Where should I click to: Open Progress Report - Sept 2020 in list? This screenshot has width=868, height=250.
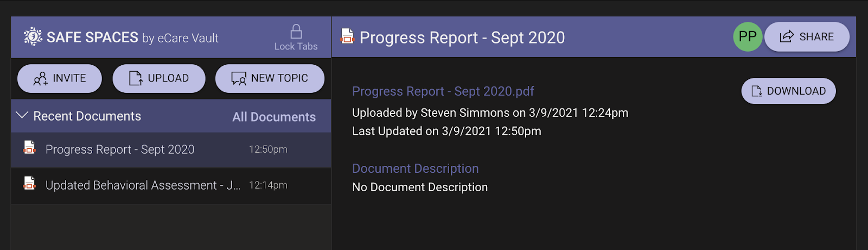pyautogui.click(x=120, y=149)
